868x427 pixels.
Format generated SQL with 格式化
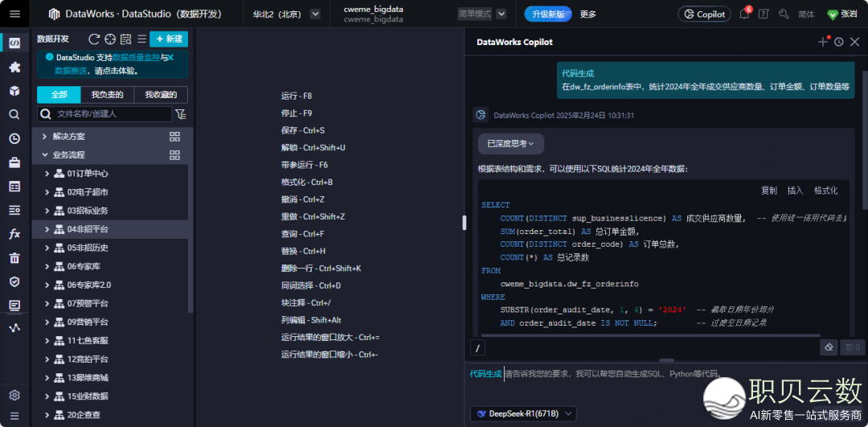coord(826,191)
